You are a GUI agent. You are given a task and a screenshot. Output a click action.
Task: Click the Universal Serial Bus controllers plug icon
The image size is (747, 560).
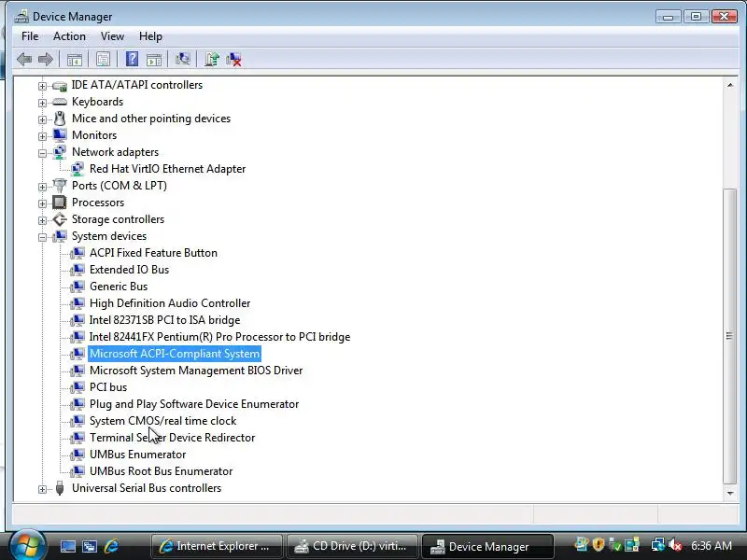click(60, 488)
